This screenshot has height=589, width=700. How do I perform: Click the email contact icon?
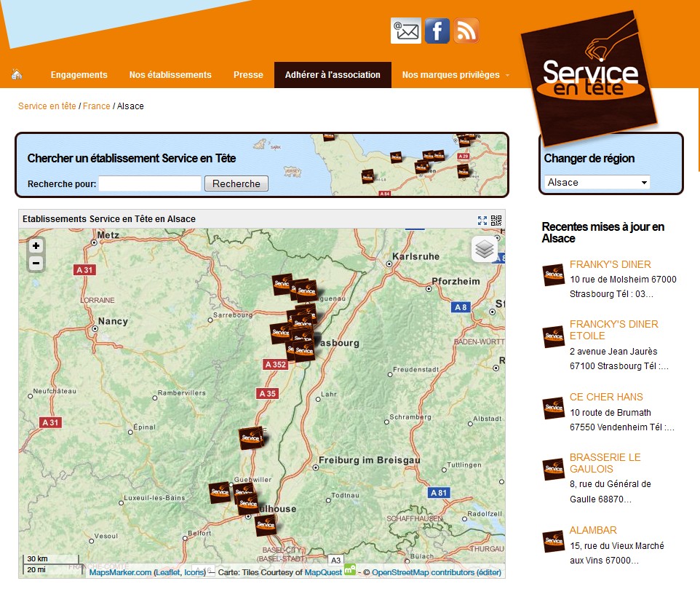click(x=405, y=31)
